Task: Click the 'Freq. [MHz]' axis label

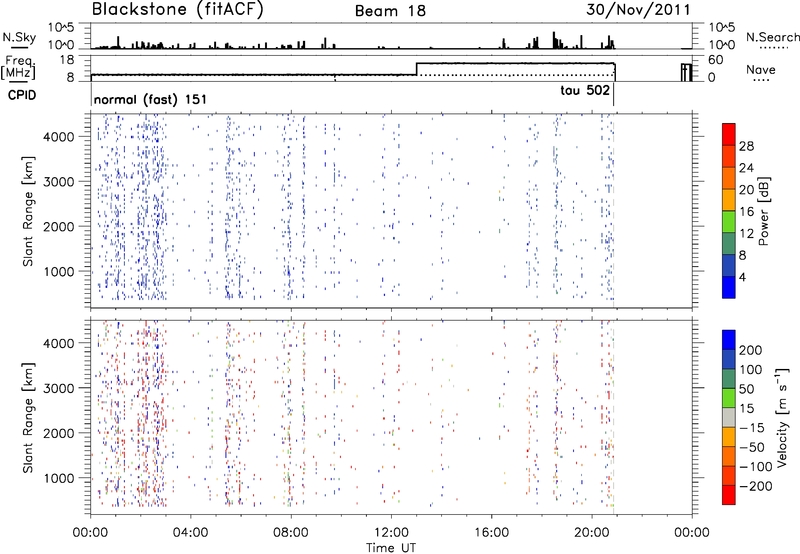Action: pos(19,67)
